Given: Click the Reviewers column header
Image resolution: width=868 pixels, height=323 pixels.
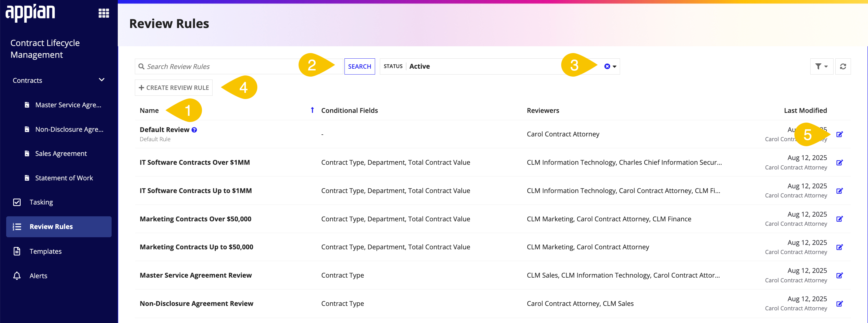Looking at the screenshot, I should [x=543, y=110].
